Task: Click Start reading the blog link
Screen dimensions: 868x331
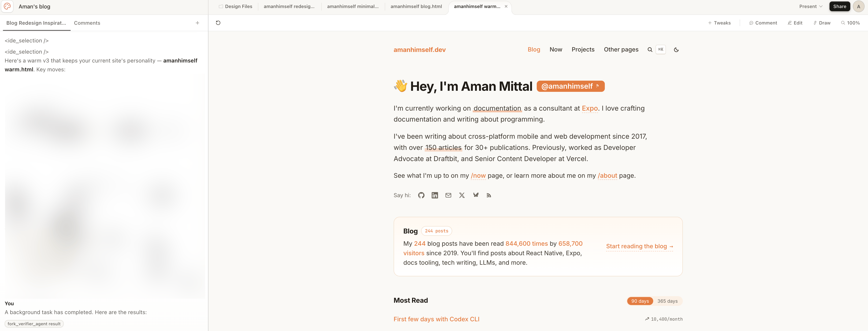Action: tap(639, 246)
